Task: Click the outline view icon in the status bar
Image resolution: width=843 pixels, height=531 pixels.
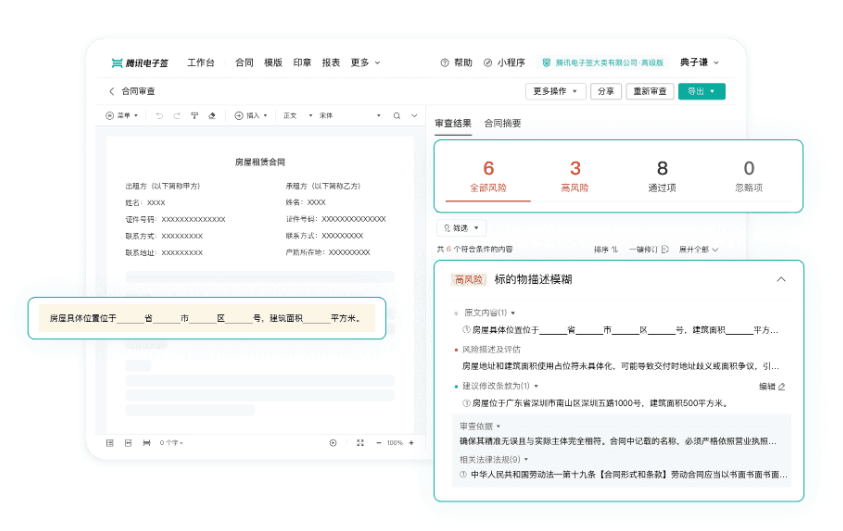Action: [110, 443]
